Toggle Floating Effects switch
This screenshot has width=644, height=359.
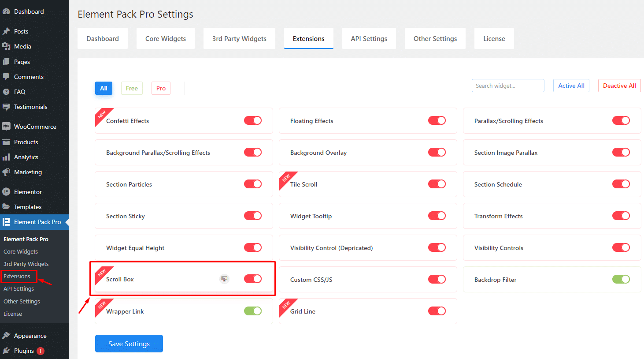[437, 120]
